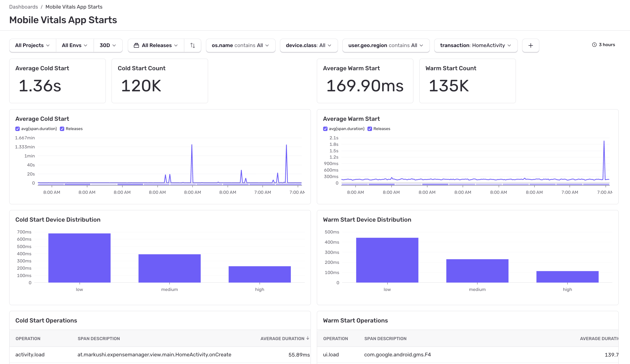Click Average Duration sort arrow in Cold Start Operations
Screen dimensions: 630x364
308,338
